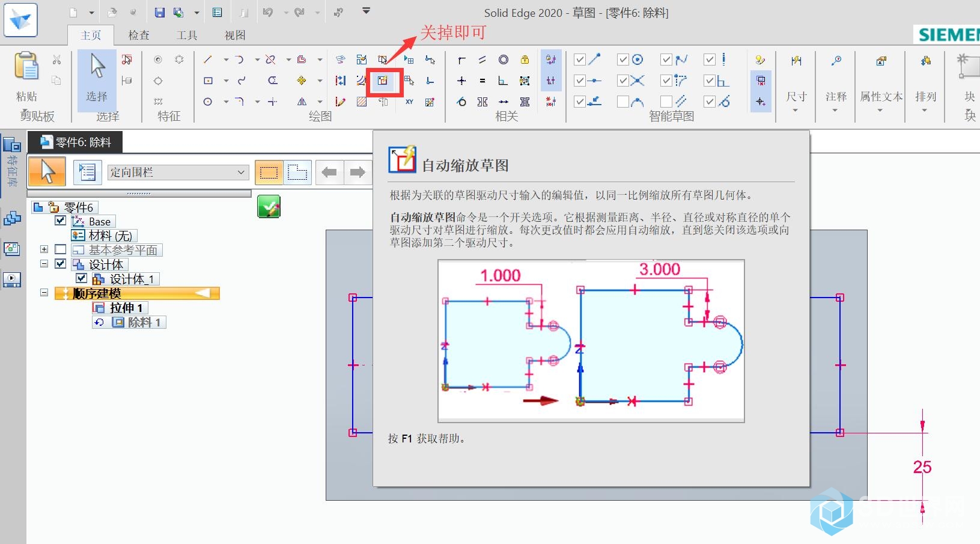The width and height of the screenshot is (980, 544).
Task: Turn off the Auto-Scale Sketch (自动缩放草图) icon
Action: (x=383, y=81)
